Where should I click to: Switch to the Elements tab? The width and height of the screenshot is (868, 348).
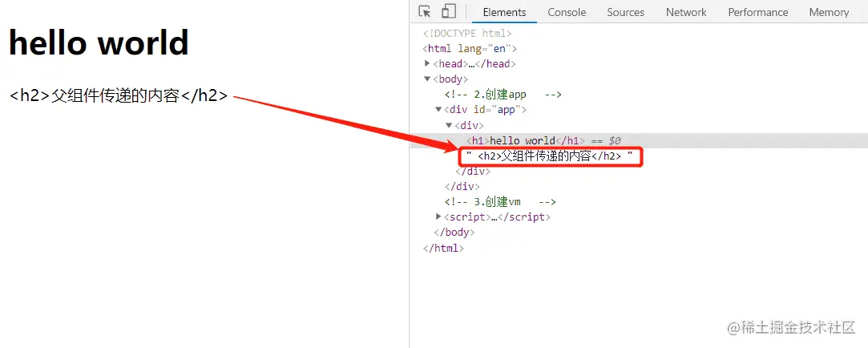tap(504, 12)
